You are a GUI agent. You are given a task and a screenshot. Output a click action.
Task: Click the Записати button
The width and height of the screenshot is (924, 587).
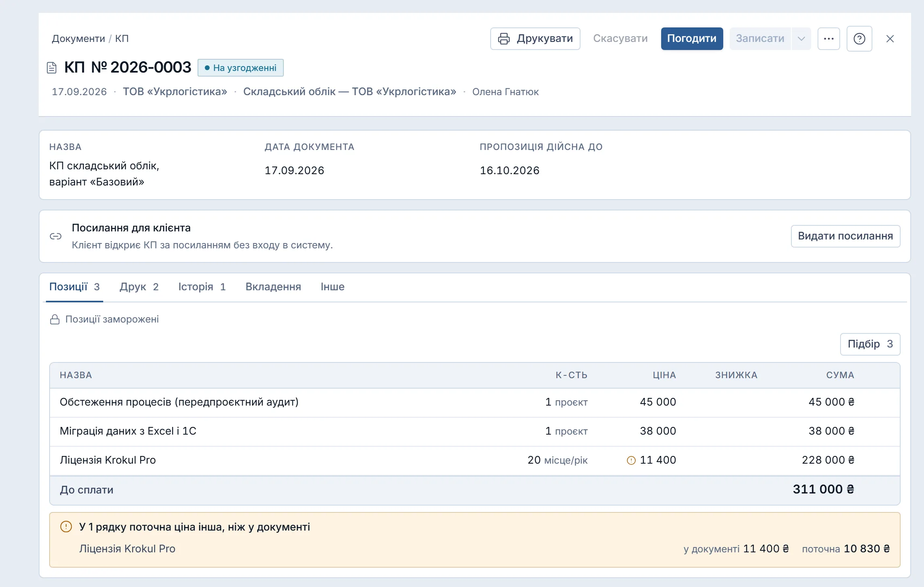pos(760,39)
